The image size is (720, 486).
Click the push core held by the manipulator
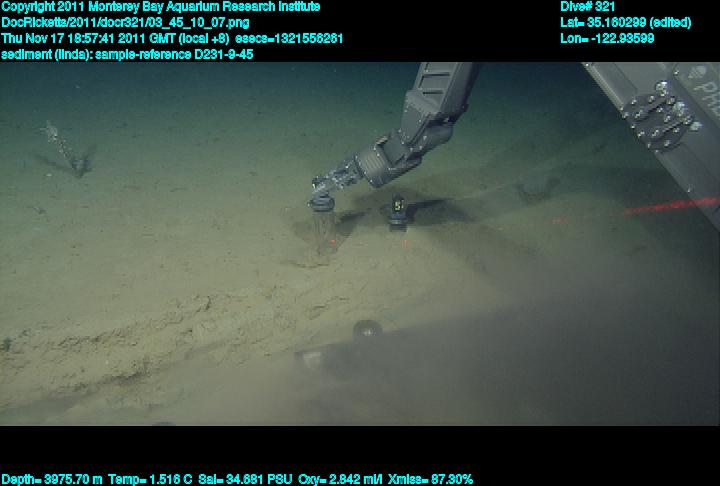pos(324,225)
